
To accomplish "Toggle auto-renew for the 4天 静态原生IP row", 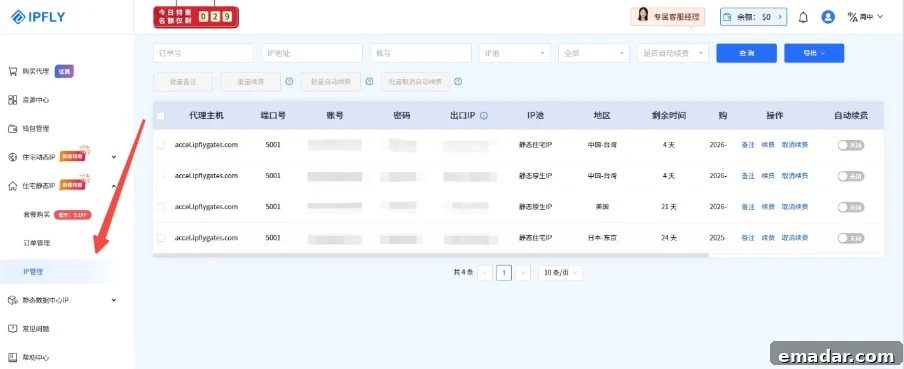I will tap(851, 176).
